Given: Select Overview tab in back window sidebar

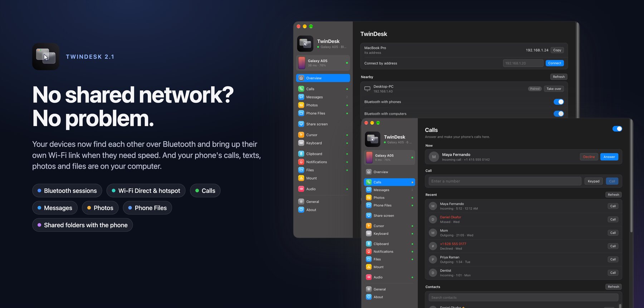Looking at the screenshot, I should tap(323, 78).
